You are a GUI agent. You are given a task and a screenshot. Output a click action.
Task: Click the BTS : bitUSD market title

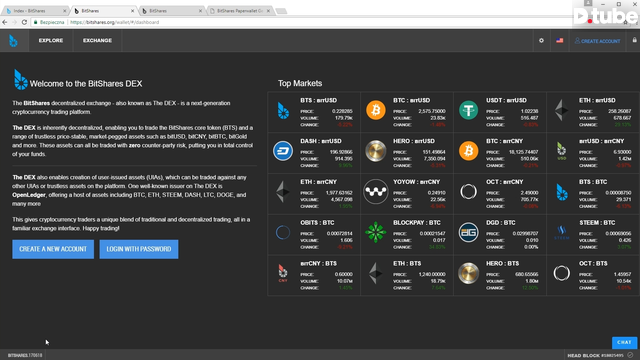(x=318, y=100)
